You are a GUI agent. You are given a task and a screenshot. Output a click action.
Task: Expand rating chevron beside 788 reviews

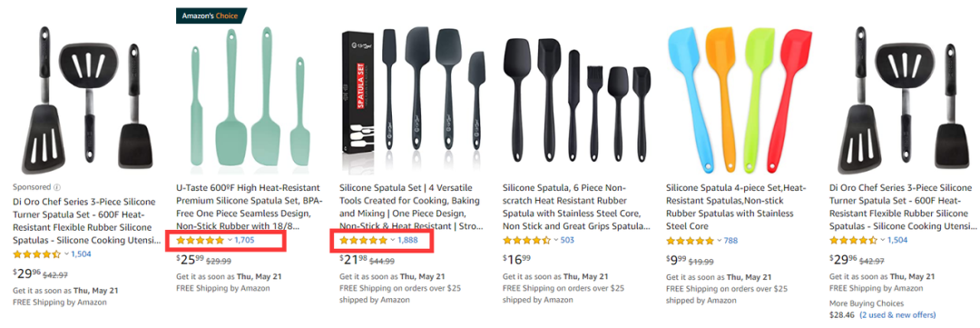719,241
